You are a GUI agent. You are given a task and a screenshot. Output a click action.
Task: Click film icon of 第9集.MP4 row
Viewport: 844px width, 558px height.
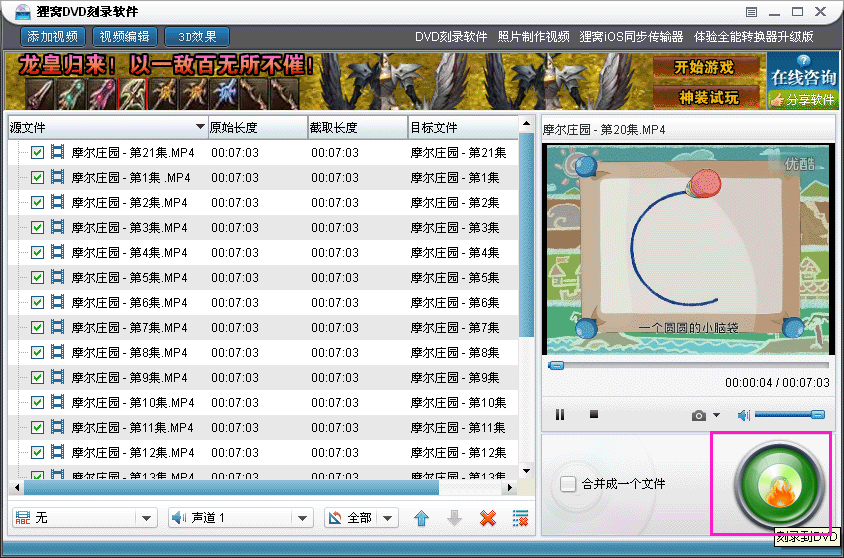58,377
